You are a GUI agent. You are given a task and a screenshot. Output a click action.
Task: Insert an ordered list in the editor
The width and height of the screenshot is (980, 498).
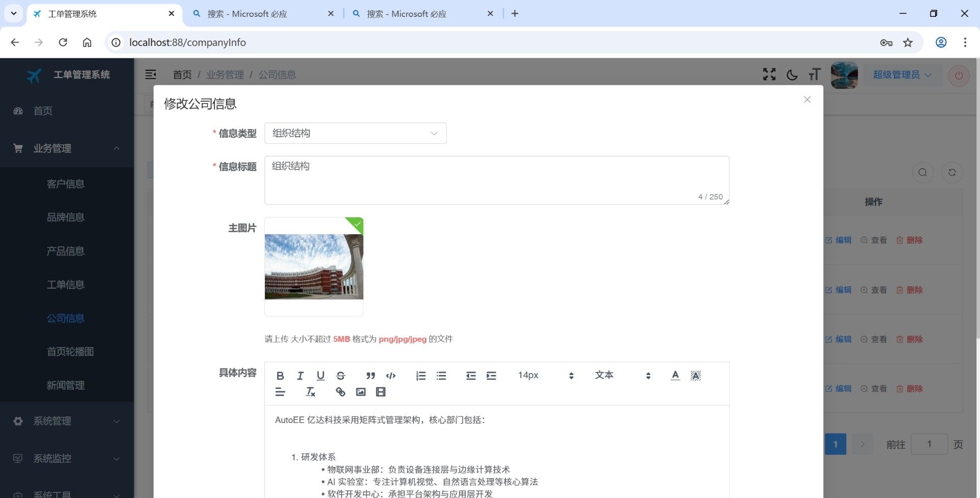(x=421, y=376)
